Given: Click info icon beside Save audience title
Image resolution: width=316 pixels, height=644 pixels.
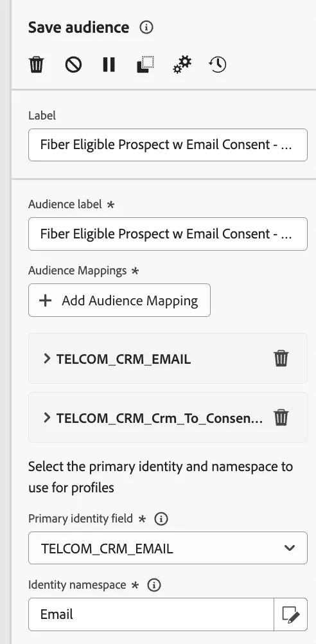Looking at the screenshot, I should tap(146, 28).
